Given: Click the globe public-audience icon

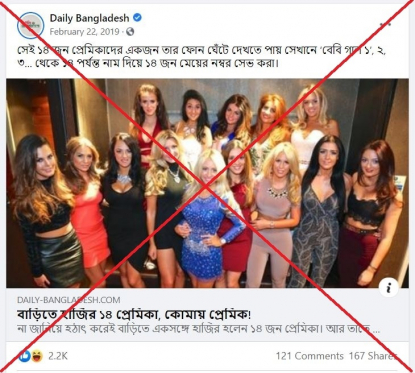Looking at the screenshot, I should point(130,32).
